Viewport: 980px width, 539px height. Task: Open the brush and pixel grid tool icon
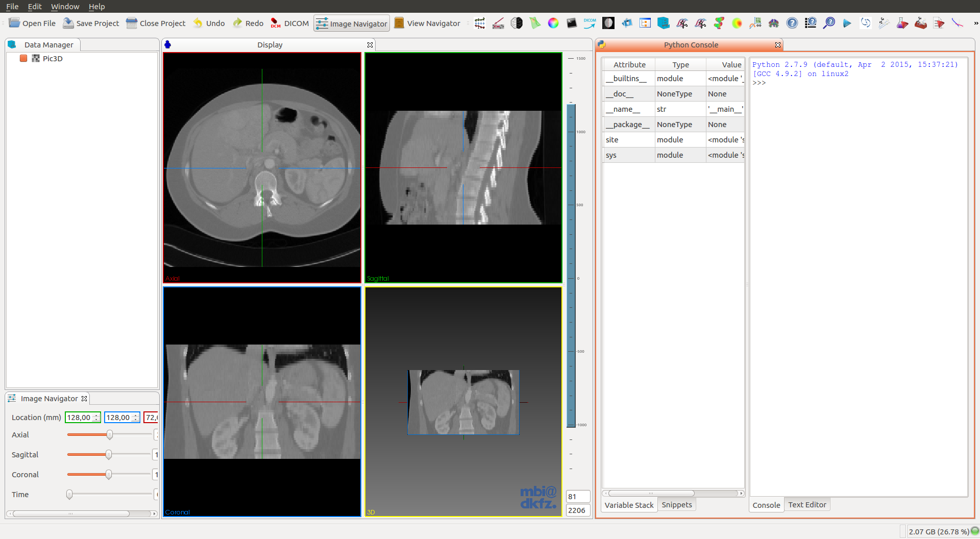(498, 23)
